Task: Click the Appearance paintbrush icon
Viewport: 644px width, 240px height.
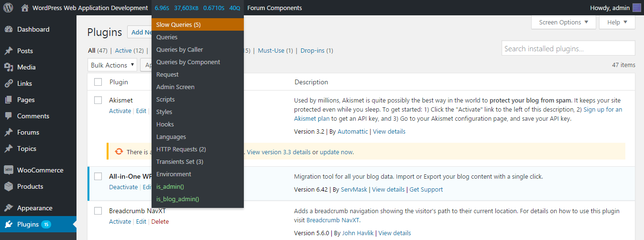Action: point(9,208)
